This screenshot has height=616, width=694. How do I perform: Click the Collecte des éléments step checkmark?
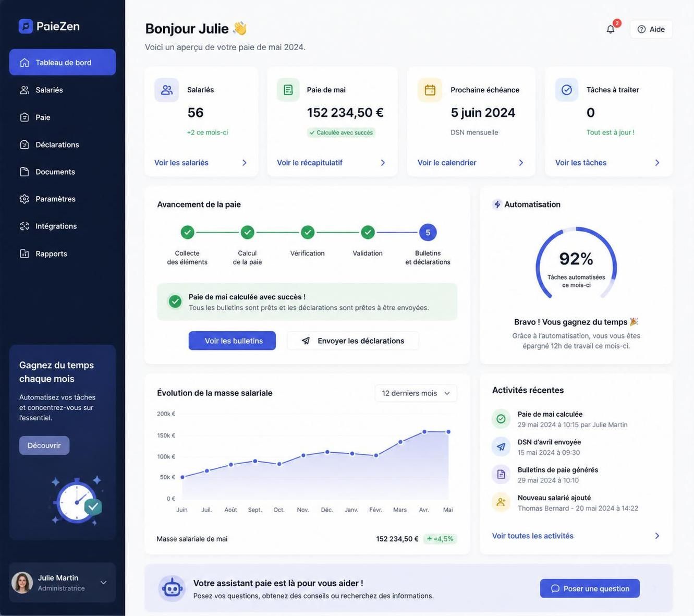click(x=187, y=232)
